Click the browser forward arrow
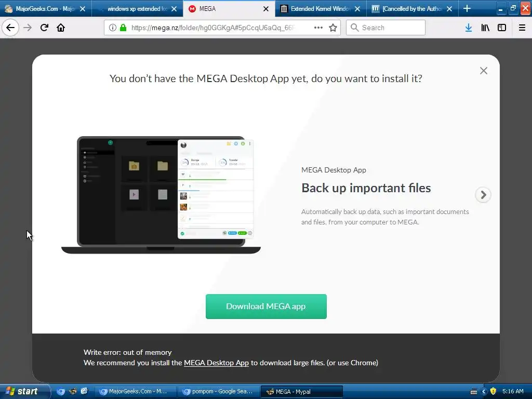 (28, 28)
